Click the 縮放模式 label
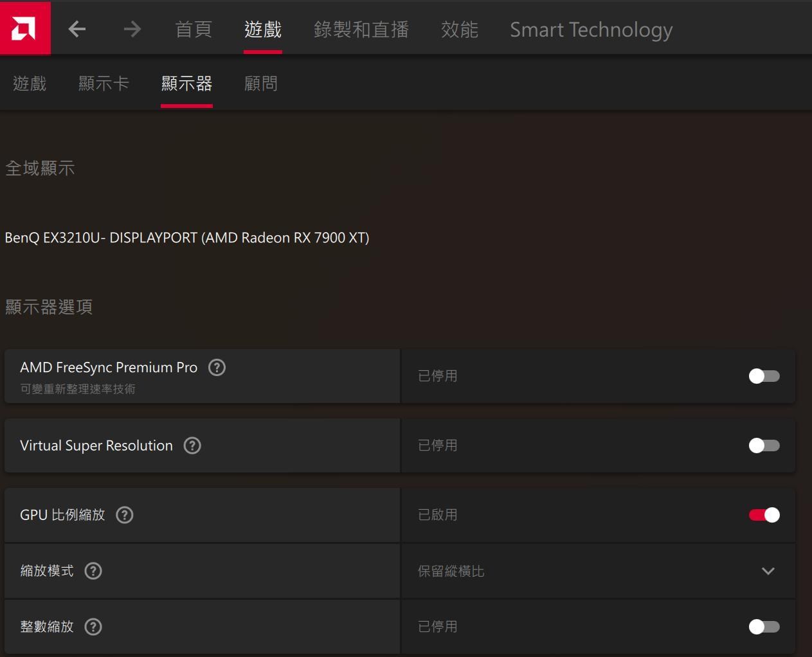 pyautogui.click(x=47, y=571)
